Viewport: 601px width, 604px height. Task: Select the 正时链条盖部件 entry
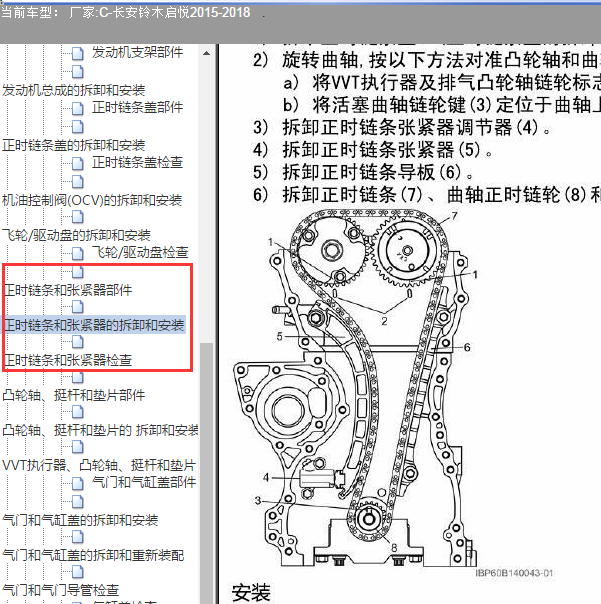click(x=137, y=107)
